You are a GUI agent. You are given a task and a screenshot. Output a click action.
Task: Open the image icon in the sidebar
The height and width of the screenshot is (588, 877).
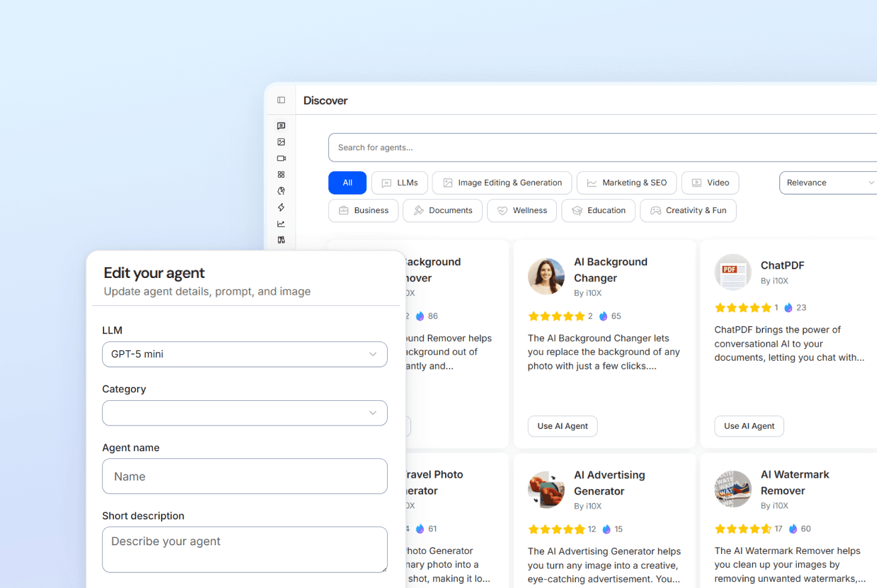[281, 142]
